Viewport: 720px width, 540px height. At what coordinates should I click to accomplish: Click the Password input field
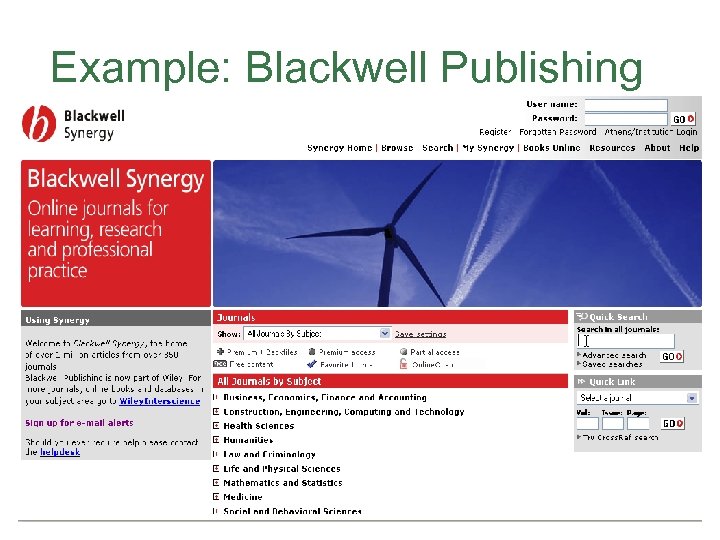(626, 119)
